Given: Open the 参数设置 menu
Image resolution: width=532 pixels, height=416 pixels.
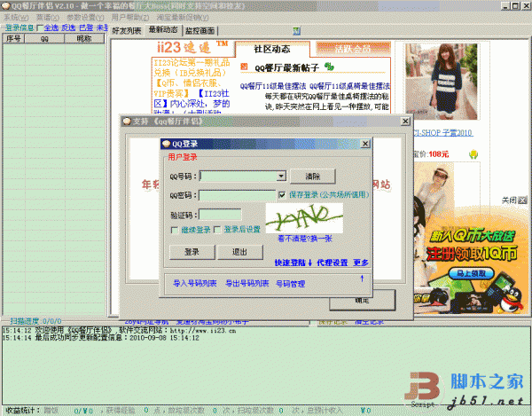Looking at the screenshot, I should (x=85, y=17).
